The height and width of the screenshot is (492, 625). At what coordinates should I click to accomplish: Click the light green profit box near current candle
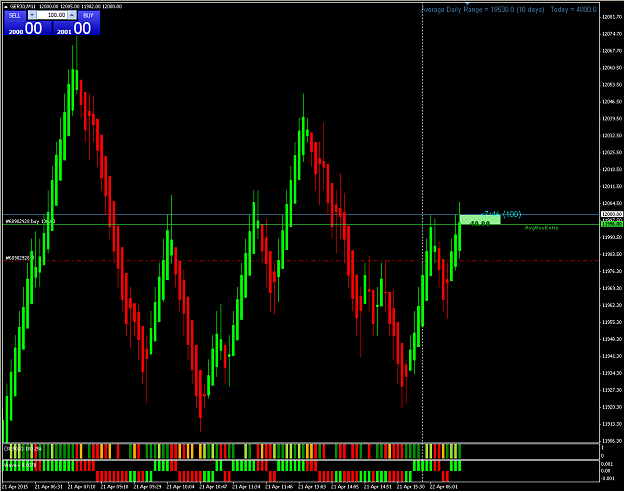[x=480, y=220]
